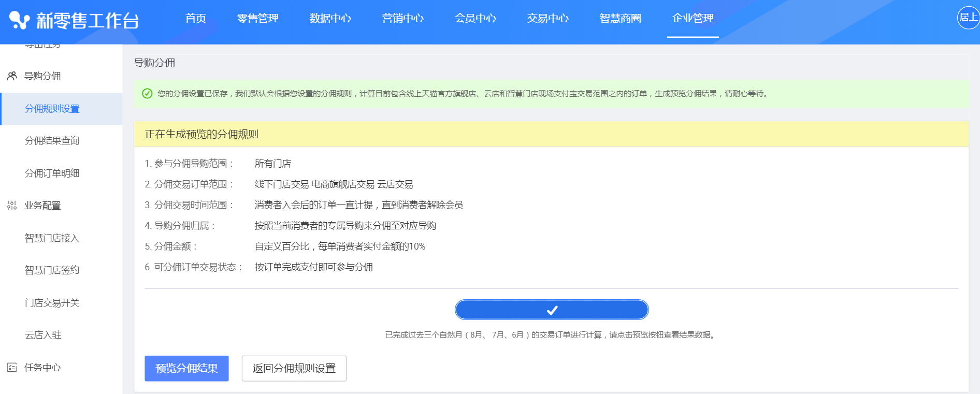Viewport: 980px width, 394px height.
Task: Select the 企业管理 navigation tab
Action: pos(693,19)
